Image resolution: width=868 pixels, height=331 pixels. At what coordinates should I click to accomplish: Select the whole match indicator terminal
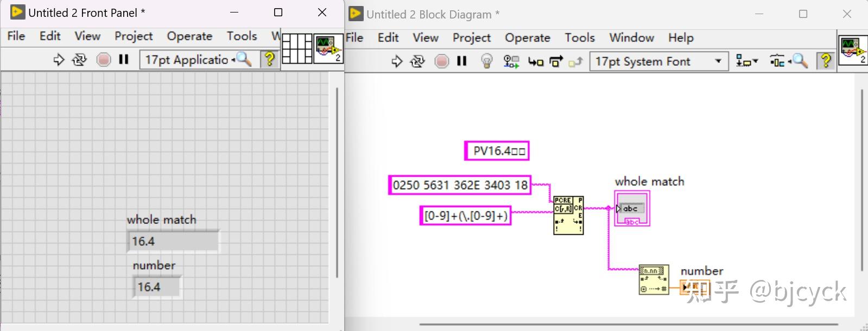[632, 209]
